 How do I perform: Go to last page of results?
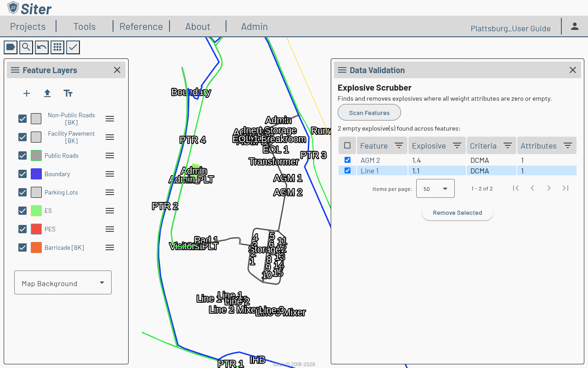pos(565,188)
